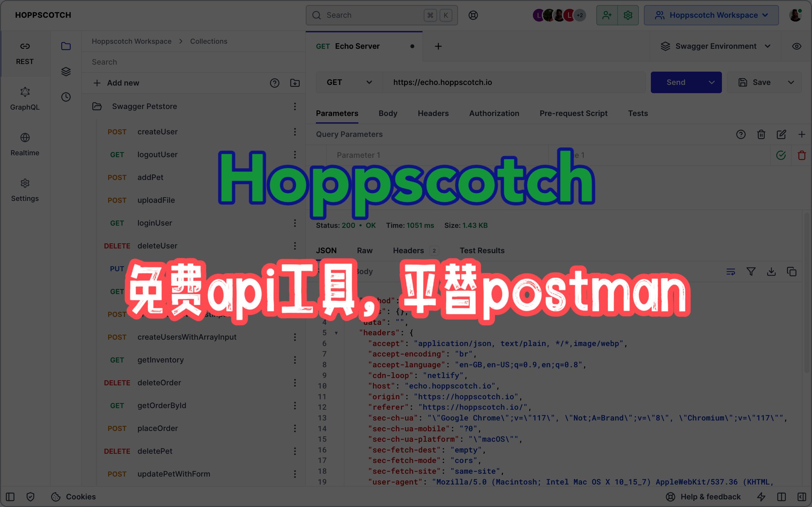
Task: Click the Send button to execute request
Action: (x=676, y=82)
